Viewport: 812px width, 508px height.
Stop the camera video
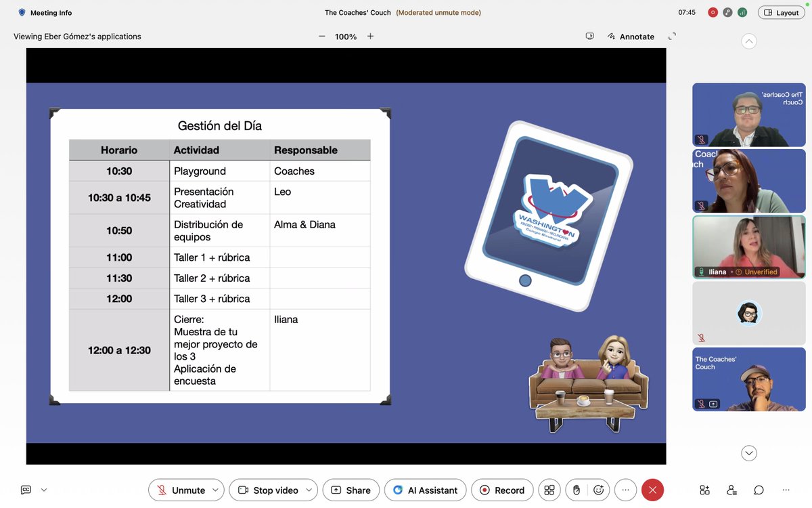268,490
